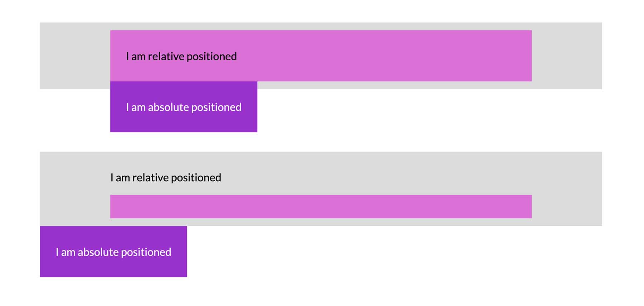The image size is (644, 306).
Task: Click gray area left of the top pink box
Action: [x=75, y=56]
